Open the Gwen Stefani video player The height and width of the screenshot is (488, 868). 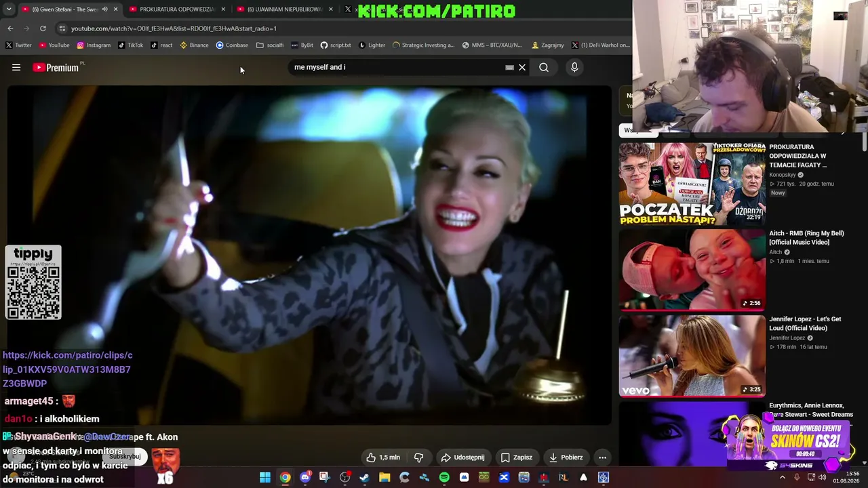(x=309, y=256)
